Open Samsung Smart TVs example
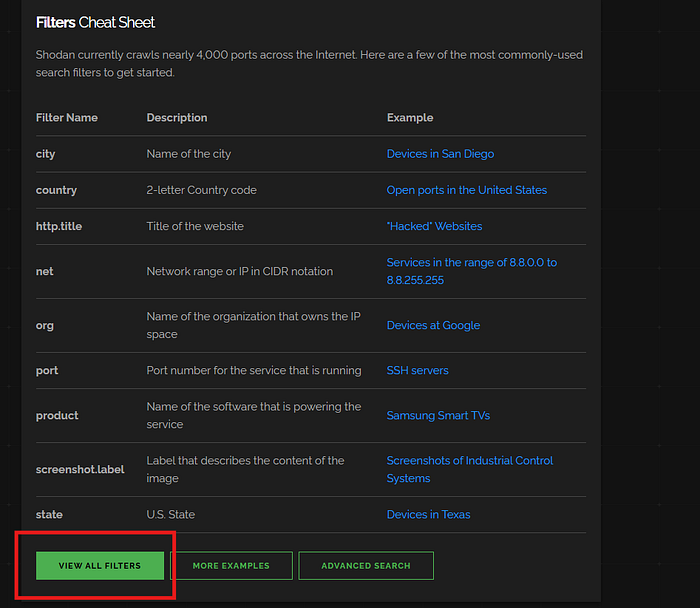 point(438,416)
